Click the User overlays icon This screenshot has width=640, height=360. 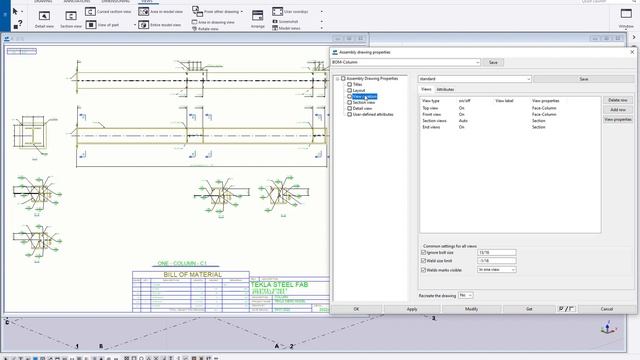click(x=278, y=11)
